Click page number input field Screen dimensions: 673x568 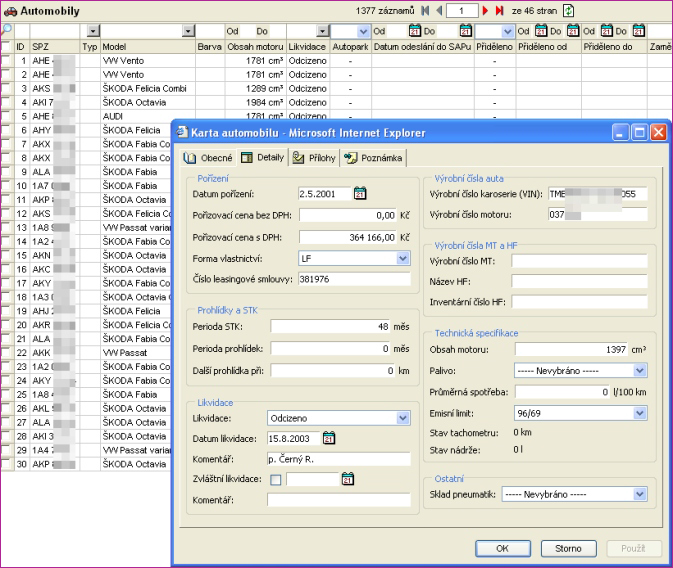click(x=462, y=11)
